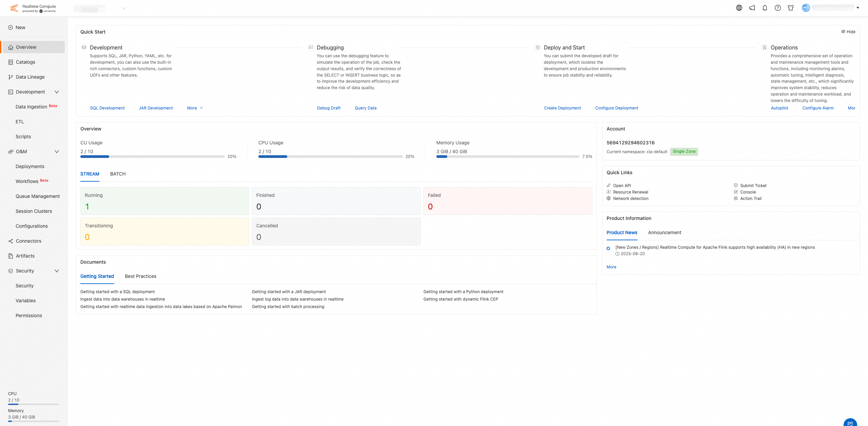Switch to the BATCH tab
Image resolution: width=868 pixels, height=426 pixels.
coord(118,174)
